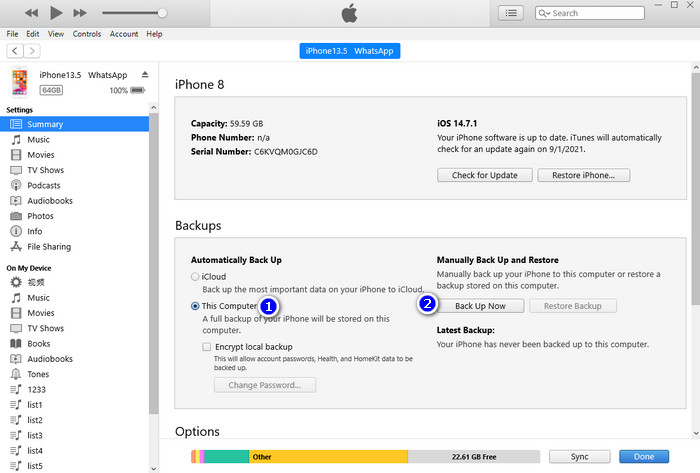Open the Edit menu

33,34
